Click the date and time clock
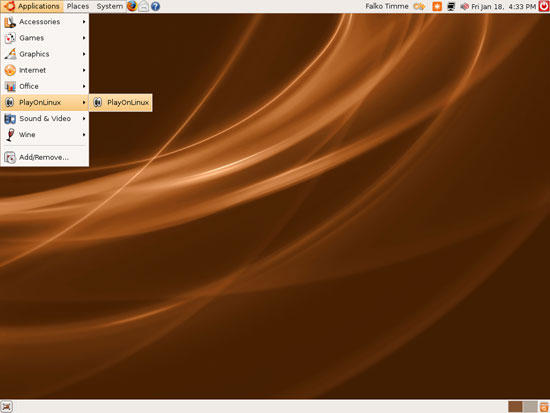The width and height of the screenshot is (550, 413). click(x=504, y=6)
